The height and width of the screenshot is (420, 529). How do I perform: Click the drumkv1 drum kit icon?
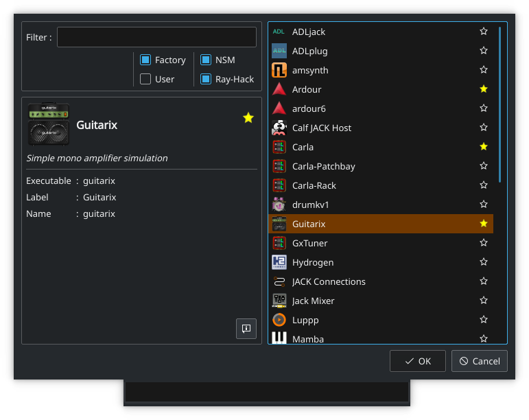coord(279,205)
